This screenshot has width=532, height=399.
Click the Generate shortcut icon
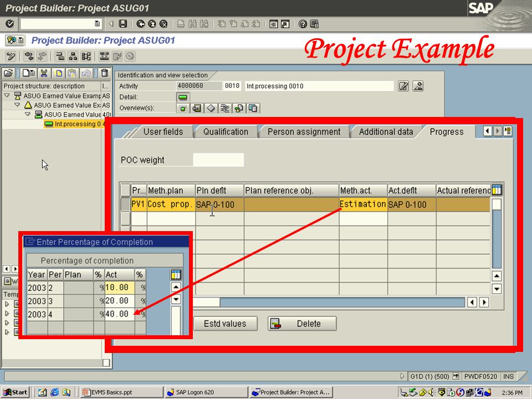tap(285, 24)
